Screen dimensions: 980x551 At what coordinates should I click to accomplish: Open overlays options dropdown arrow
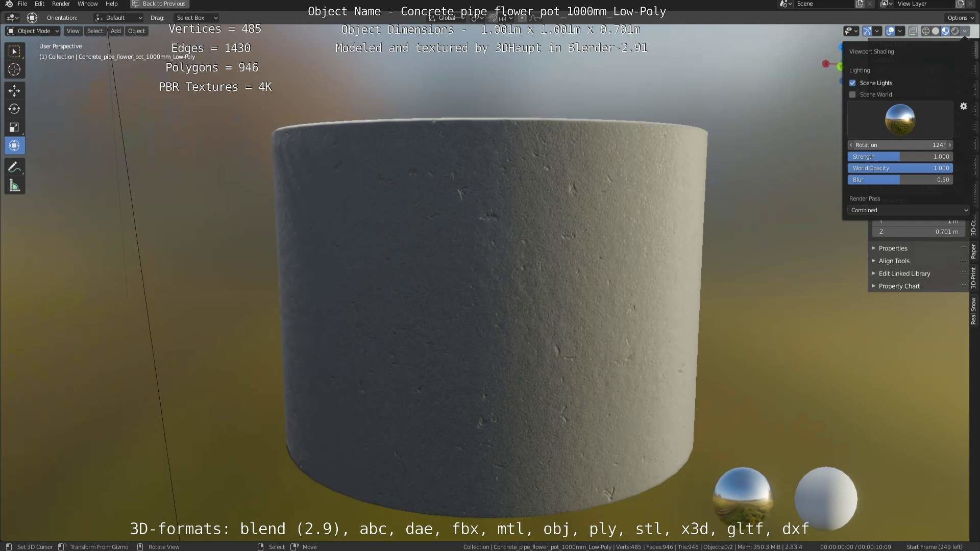[x=900, y=31]
